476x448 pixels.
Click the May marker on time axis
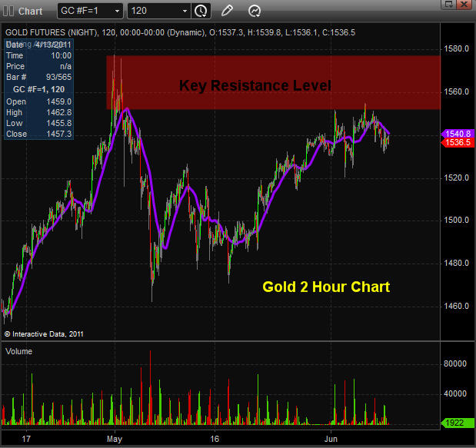tap(116, 438)
